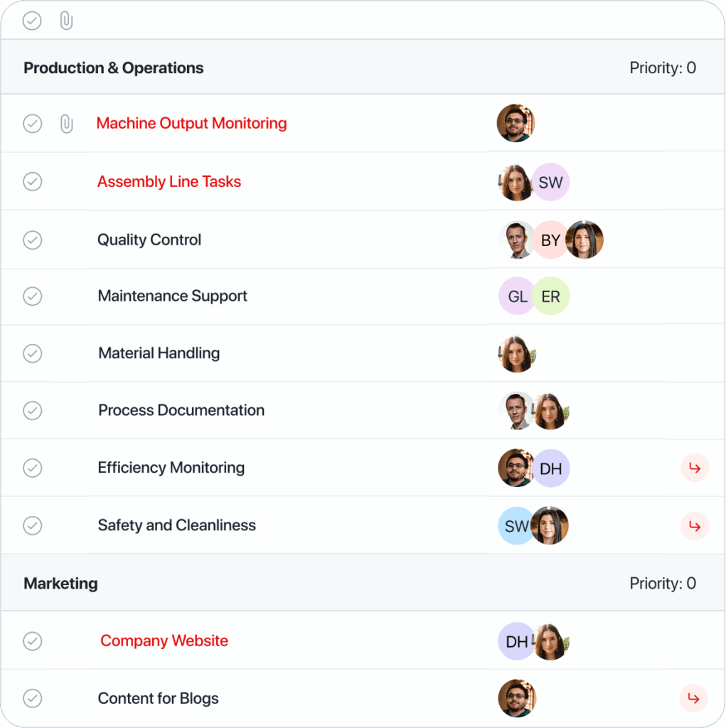
Task: Check off the Company Website task
Action: 32,641
